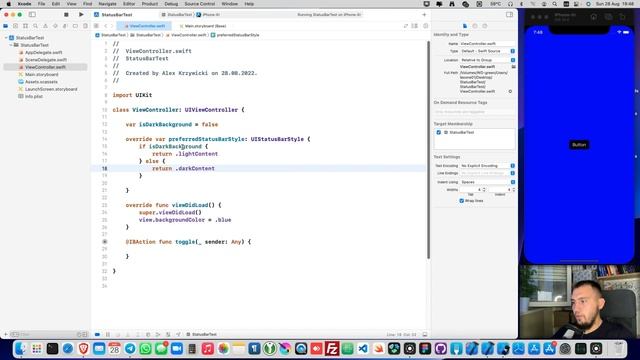
Task: Open the symbol navigator
Action: point(25,26)
